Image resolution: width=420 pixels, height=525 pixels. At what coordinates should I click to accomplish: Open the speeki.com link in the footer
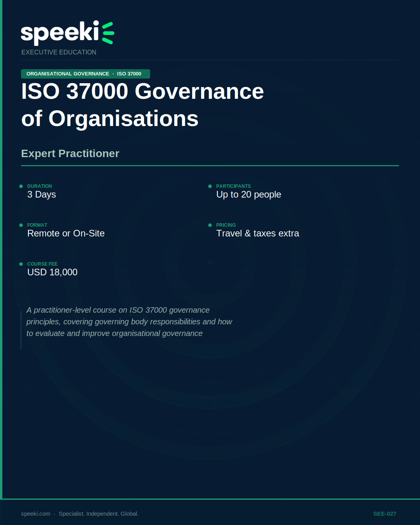(x=35, y=513)
